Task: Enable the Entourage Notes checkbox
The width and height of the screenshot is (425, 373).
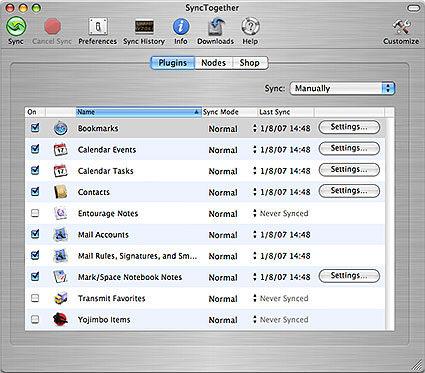Action: [35, 213]
